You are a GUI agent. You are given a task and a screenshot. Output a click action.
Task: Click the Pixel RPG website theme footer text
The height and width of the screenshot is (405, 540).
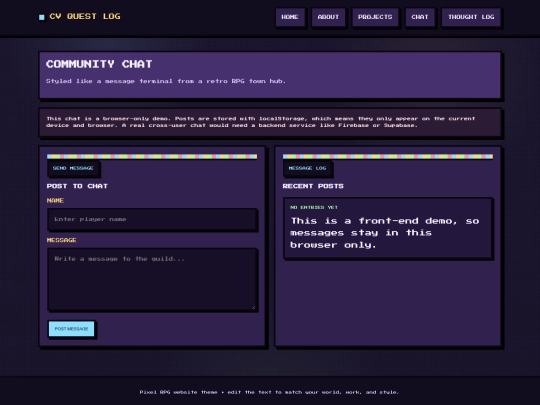[269, 392]
